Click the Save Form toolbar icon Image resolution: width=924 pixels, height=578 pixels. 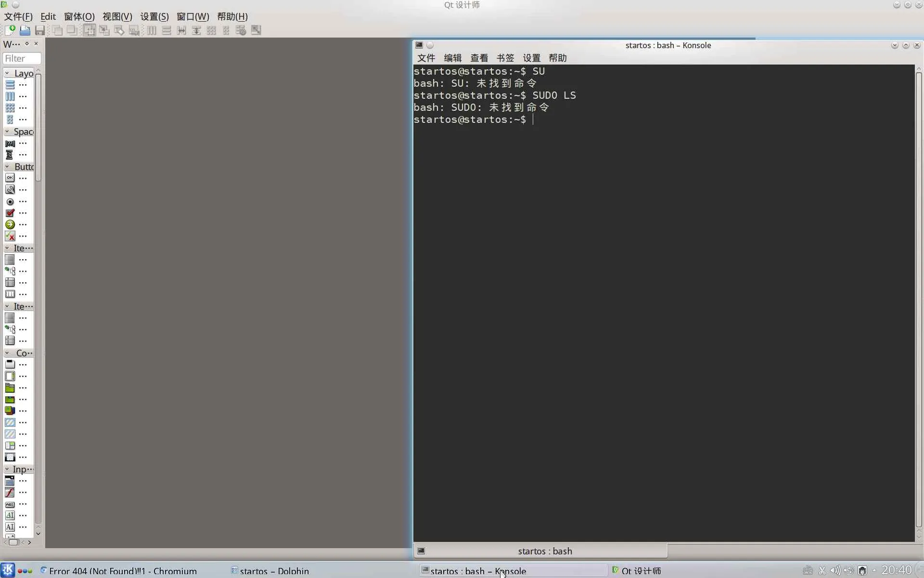pyautogui.click(x=40, y=30)
